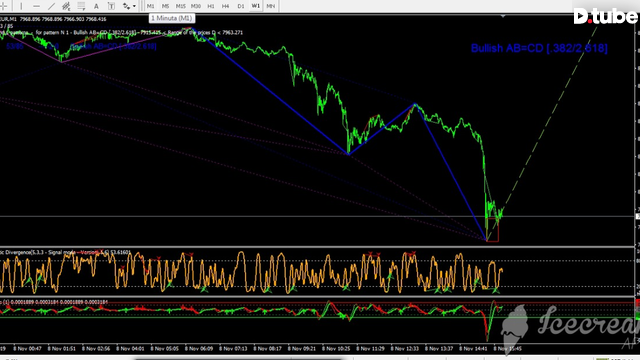Click the 8 Nov 02:56 time axis label
The width and height of the screenshot is (640, 360).
96,349
